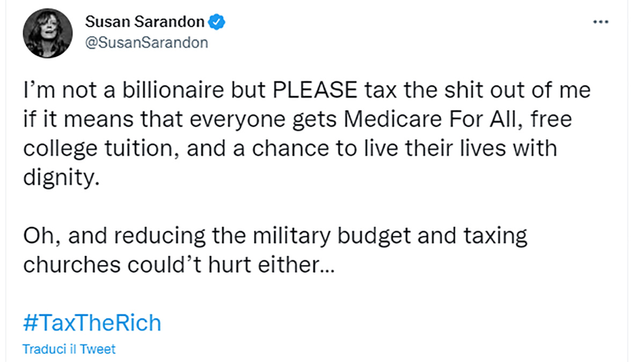Open the #TaxTheRich hashtag
The image size is (644, 362).
[x=92, y=323]
